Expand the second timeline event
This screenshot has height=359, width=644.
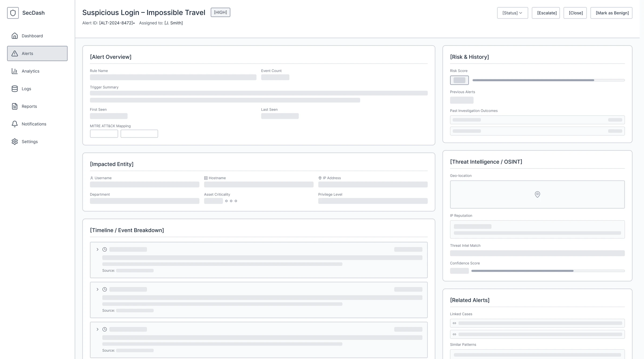98,289
